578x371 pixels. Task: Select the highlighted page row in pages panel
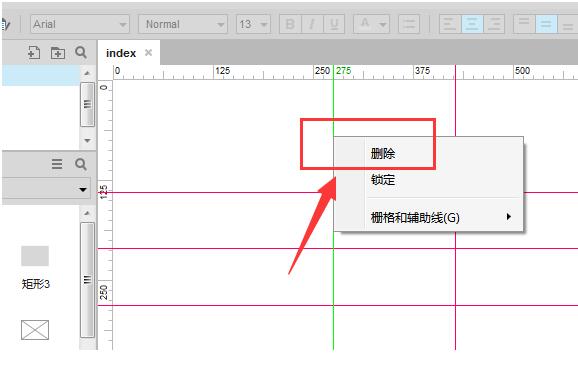pos(41,75)
